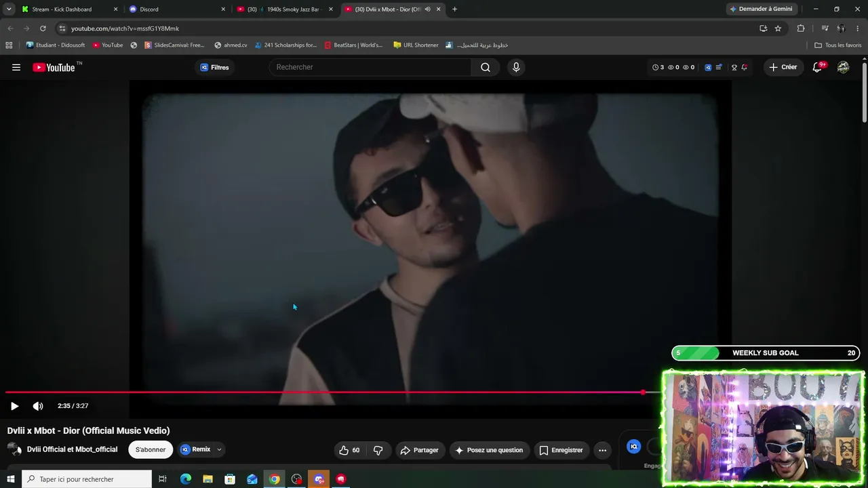Click the search magnifier button
Viewport: 868px width, 488px height.
click(x=486, y=67)
